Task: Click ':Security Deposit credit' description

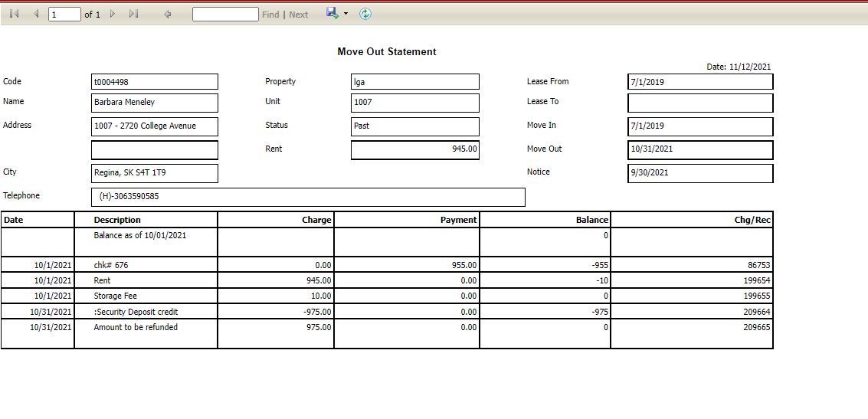Action: tap(136, 312)
